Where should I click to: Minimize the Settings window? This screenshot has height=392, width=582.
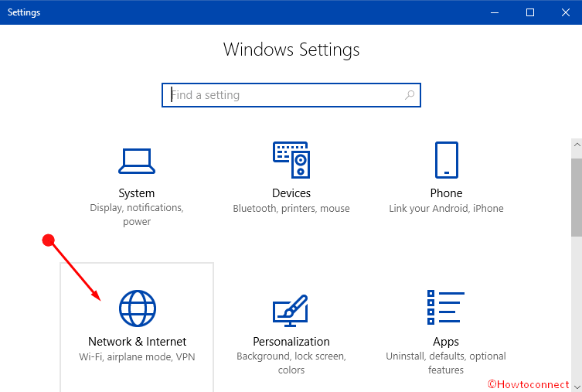495,12
